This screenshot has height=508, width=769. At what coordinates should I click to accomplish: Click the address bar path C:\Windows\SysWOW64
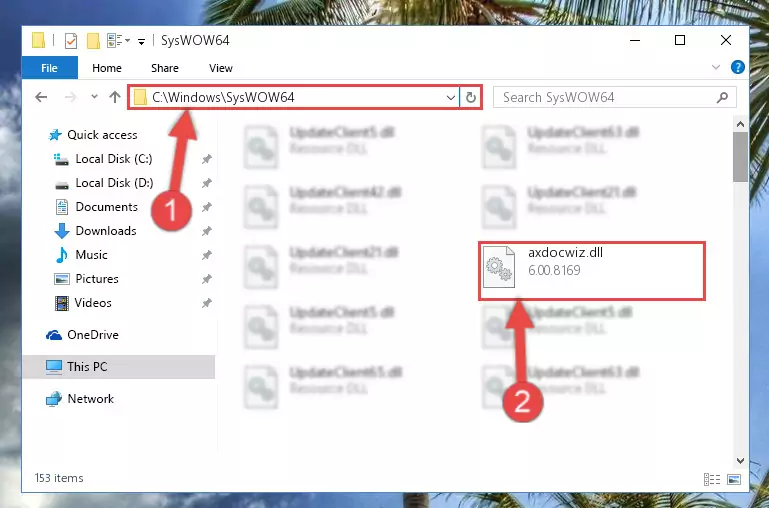click(x=223, y=97)
